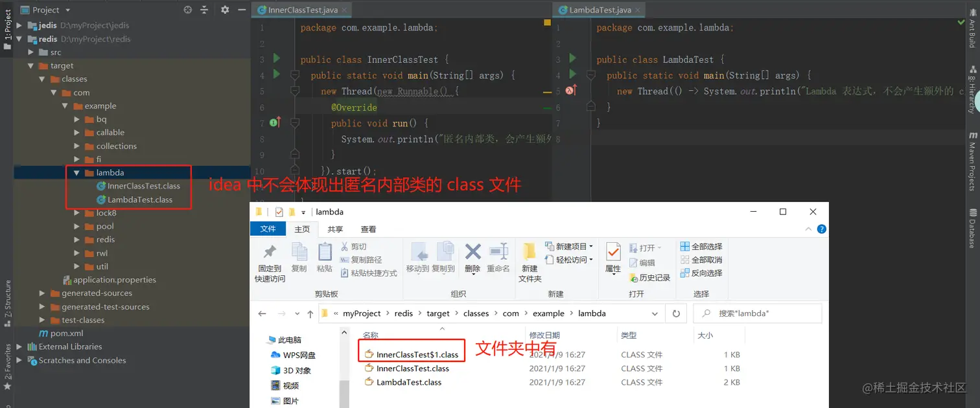The width and height of the screenshot is (980, 408).
Task: Open the 新建项目 (New item) dropdown
Action: point(569,247)
